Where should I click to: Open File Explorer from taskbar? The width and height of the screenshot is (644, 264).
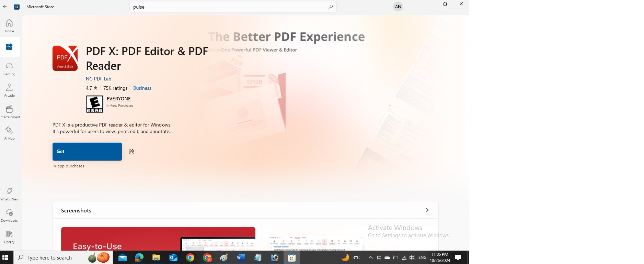156,257
